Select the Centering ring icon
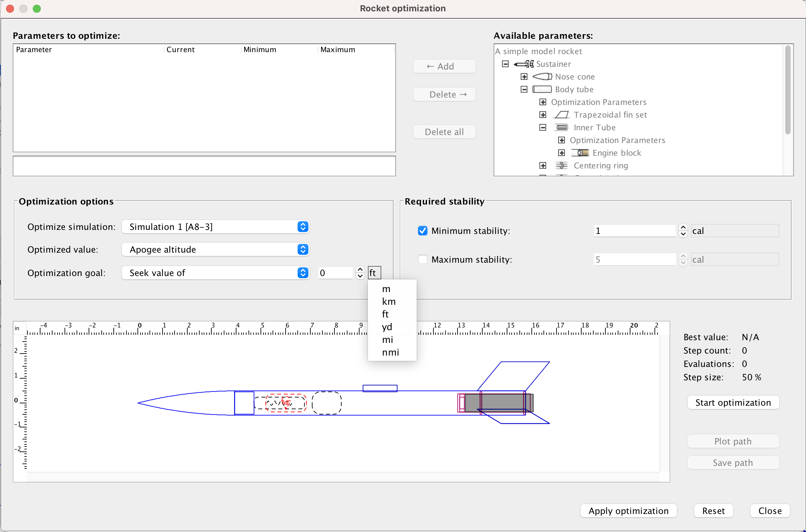This screenshot has width=806, height=532. tap(562, 165)
